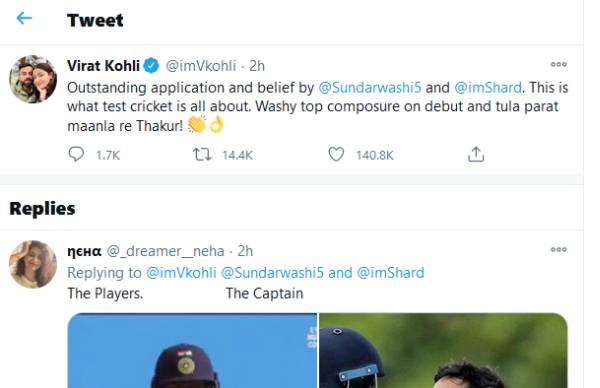The height and width of the screenshot is (388, 600).
Task: Click the reply icon on Kohli's tweet
Action: [76, 154]
